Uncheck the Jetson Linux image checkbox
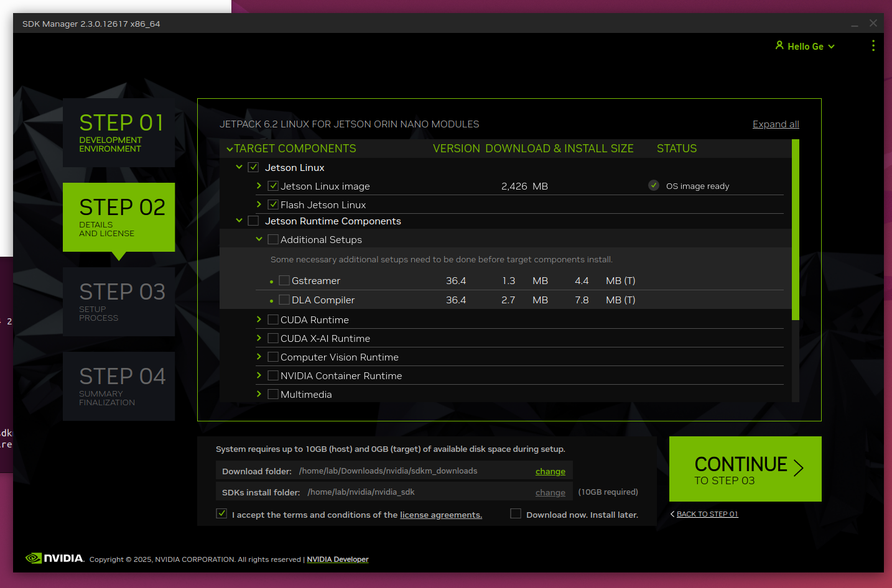Screen dimensions: 892x588 coord(272,186)
